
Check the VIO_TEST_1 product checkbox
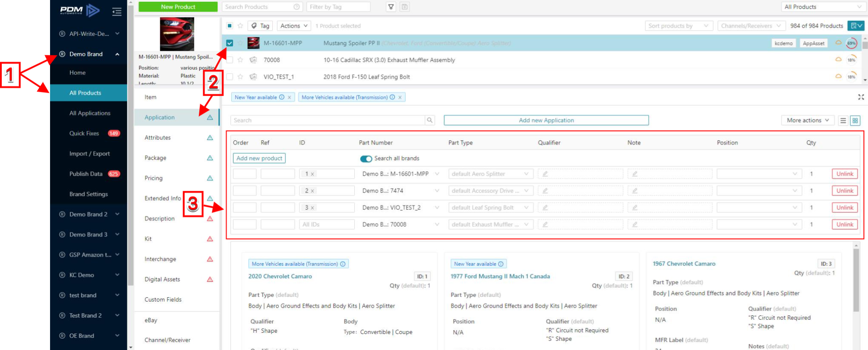[230, 77]
